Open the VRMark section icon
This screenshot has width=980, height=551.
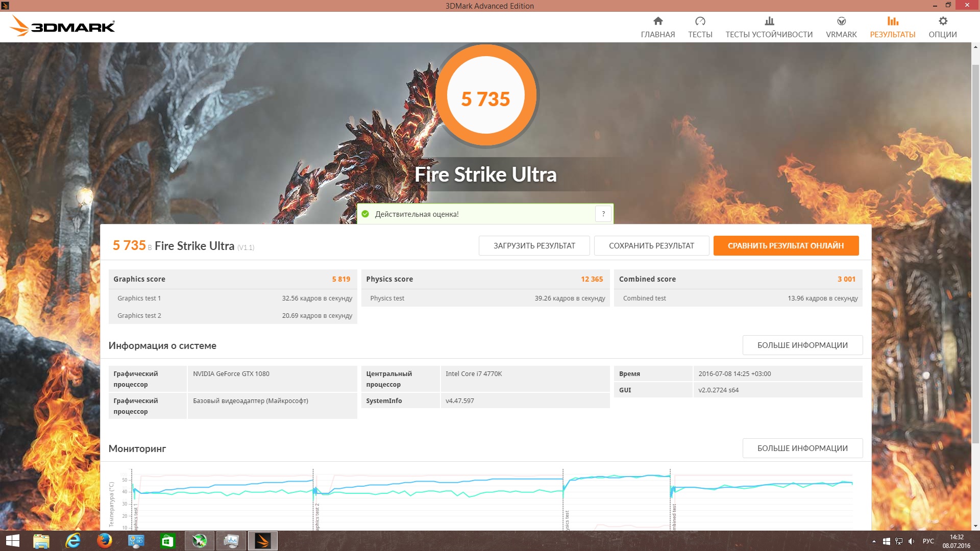click(x=841, y=21)
